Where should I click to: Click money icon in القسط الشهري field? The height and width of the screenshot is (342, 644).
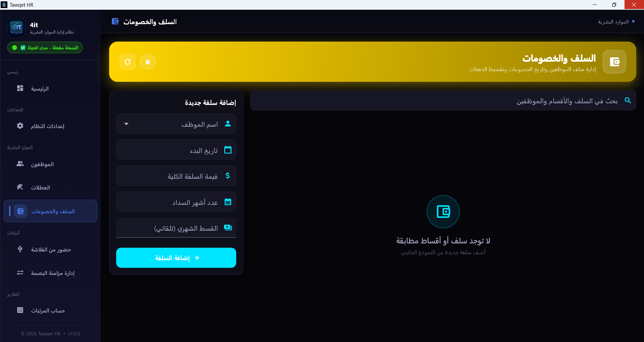(x=228, y=228)
